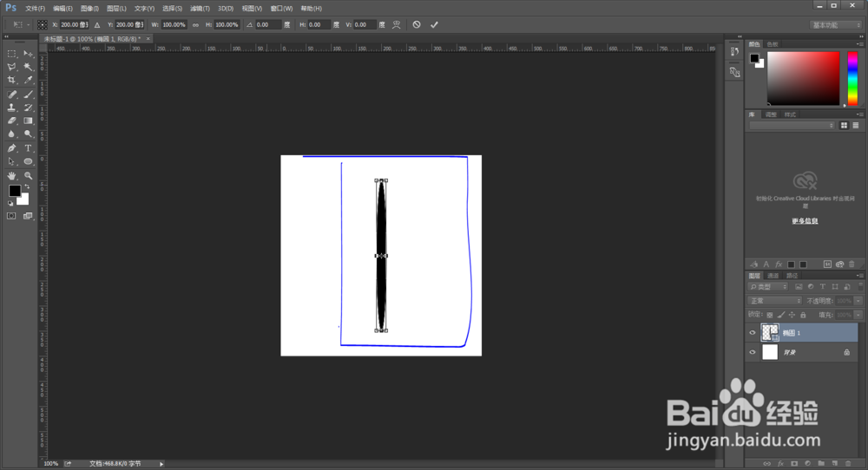The height and width of the screenshot is (470, 868).
Task: Select the Healing Brush tool
Action: [x=11, y=95]
